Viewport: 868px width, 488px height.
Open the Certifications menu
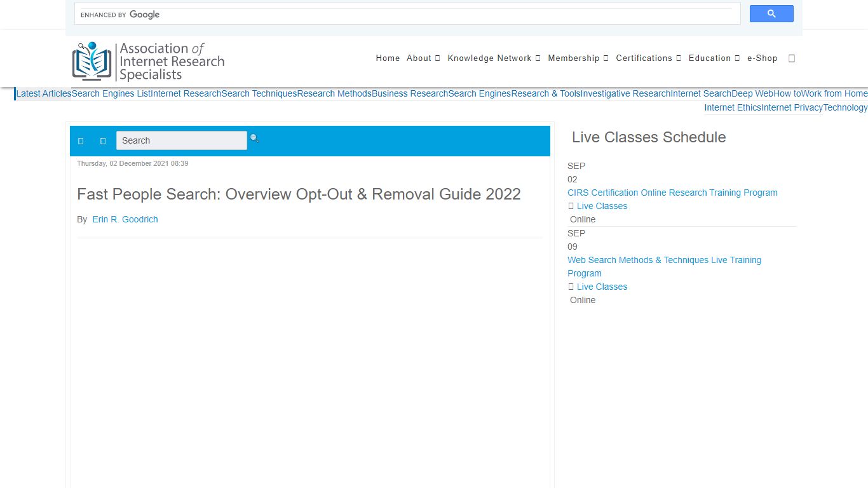(x=644, y=58)
